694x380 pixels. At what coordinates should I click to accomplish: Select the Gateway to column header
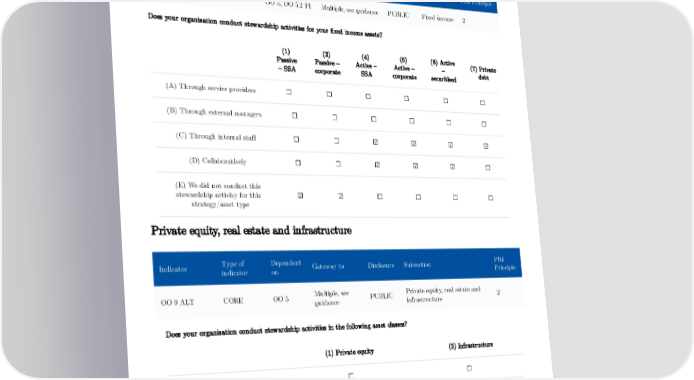(328, 266)
